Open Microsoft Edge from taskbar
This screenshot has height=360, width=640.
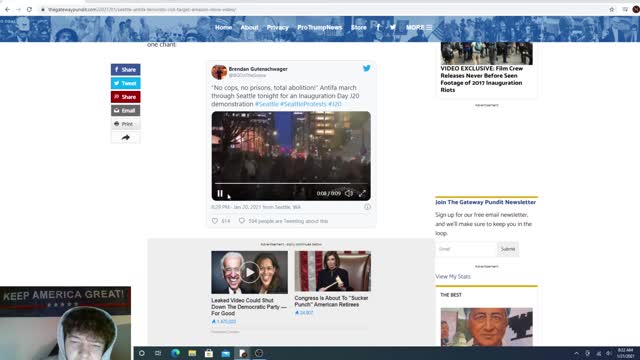point(176,353)
